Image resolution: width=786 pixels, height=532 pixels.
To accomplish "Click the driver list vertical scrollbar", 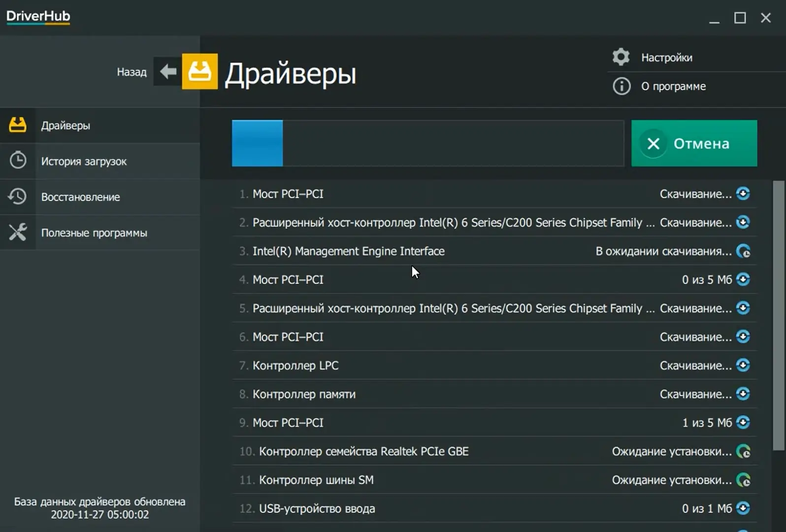I will (778, 315).
